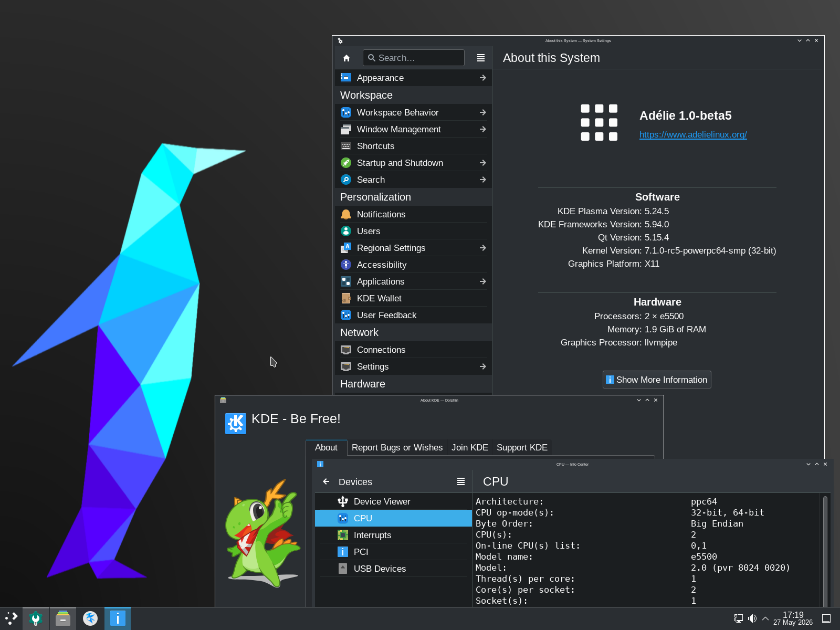Screen dimensions: 840x630
Task: Open the Connections settings entry
Action: pos(413,350)
